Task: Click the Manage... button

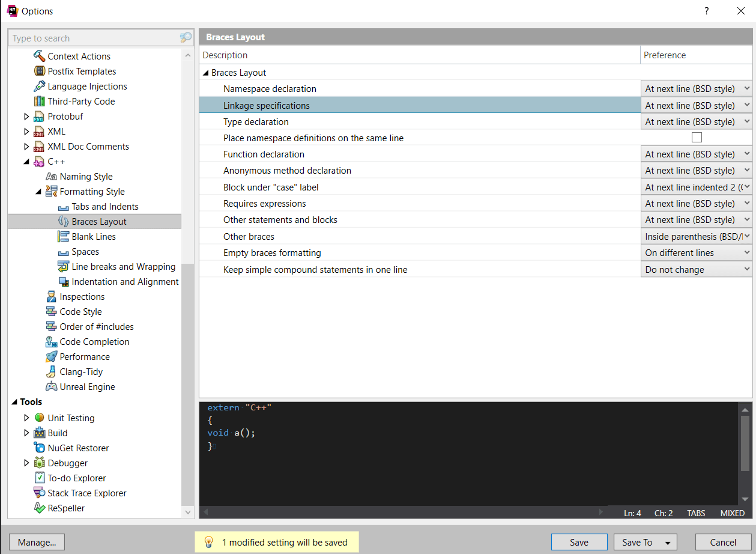Action: click(37, 542)
